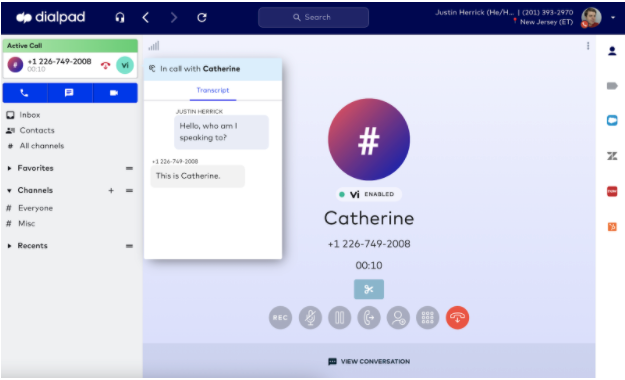
Task: Open Favorites section options menu
Action: pos(129,168)
